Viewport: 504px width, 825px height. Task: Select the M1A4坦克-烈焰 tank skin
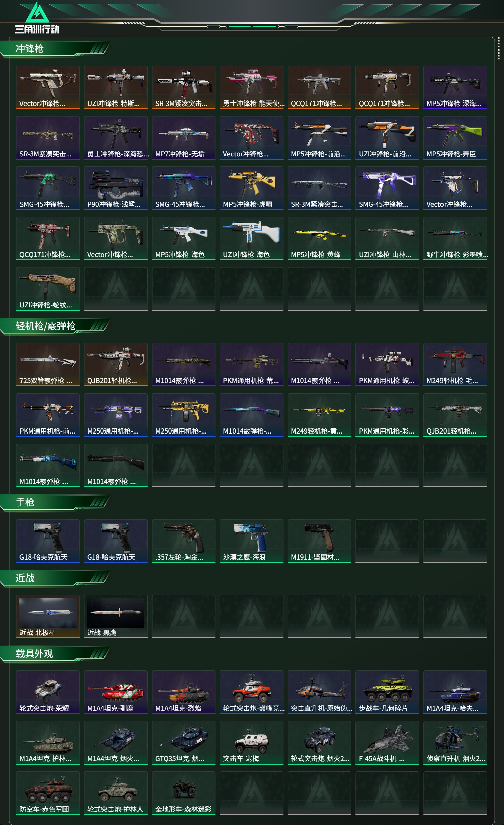[x=183, y=692]
